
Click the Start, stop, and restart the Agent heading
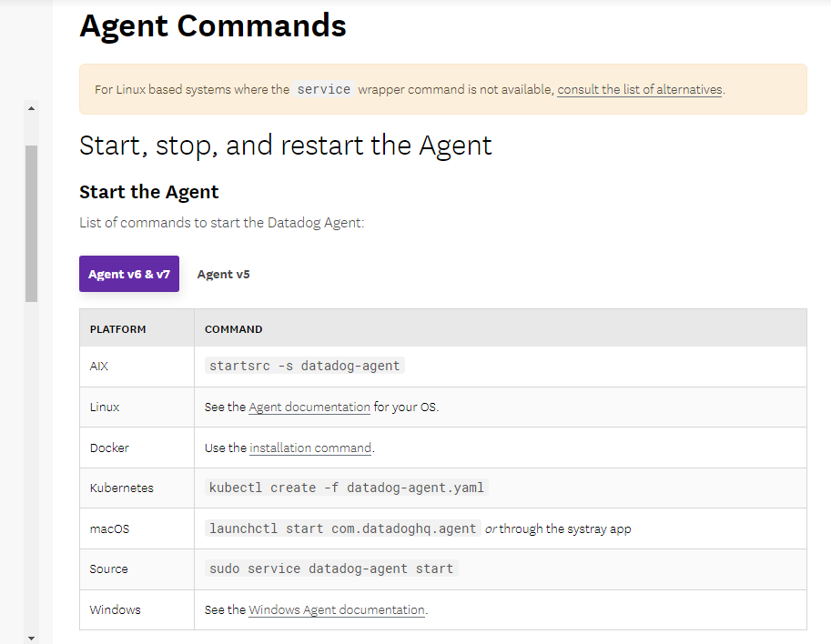coord(286,146)
